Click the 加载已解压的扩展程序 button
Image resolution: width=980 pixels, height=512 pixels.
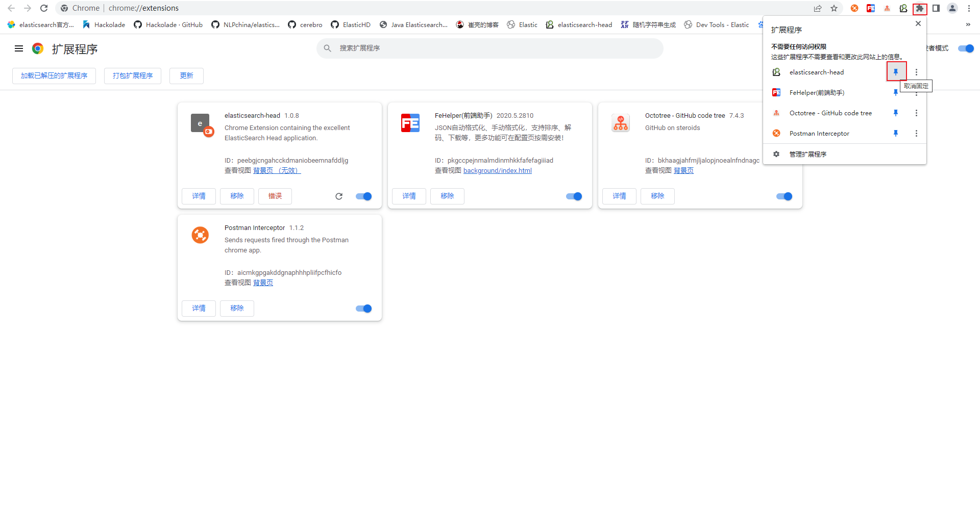tap(54, 75)
